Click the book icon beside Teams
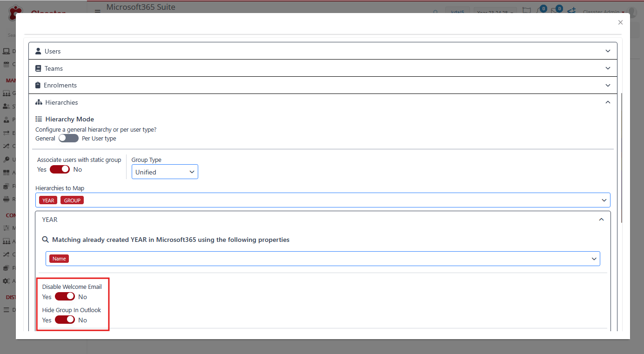The width and height of the screenshot is (644, 354). coord(39,68)
